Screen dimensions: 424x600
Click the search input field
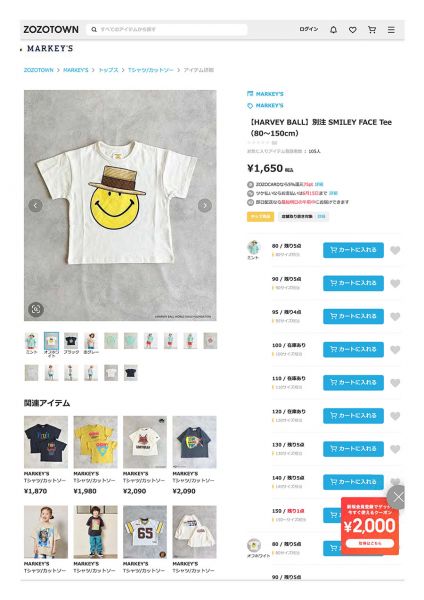pos(167,29)
